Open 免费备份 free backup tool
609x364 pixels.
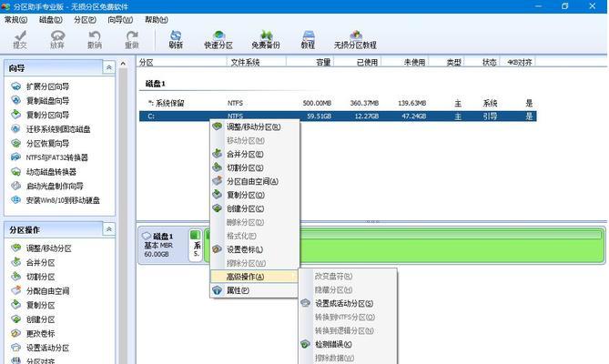point(266,39)
